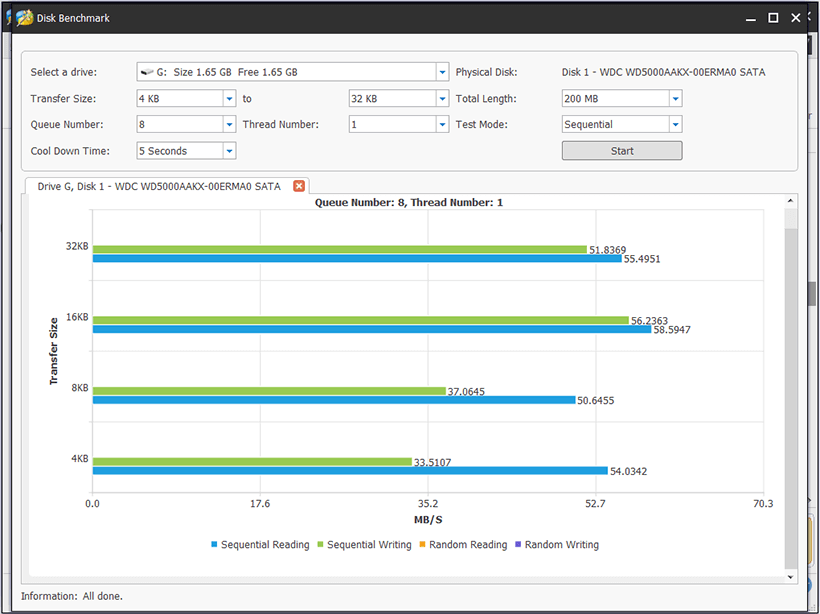The width and height of the screenshot is (820, 614).
Task: Select the Drive G, Disk 1 tab
Action: point(159,186)
